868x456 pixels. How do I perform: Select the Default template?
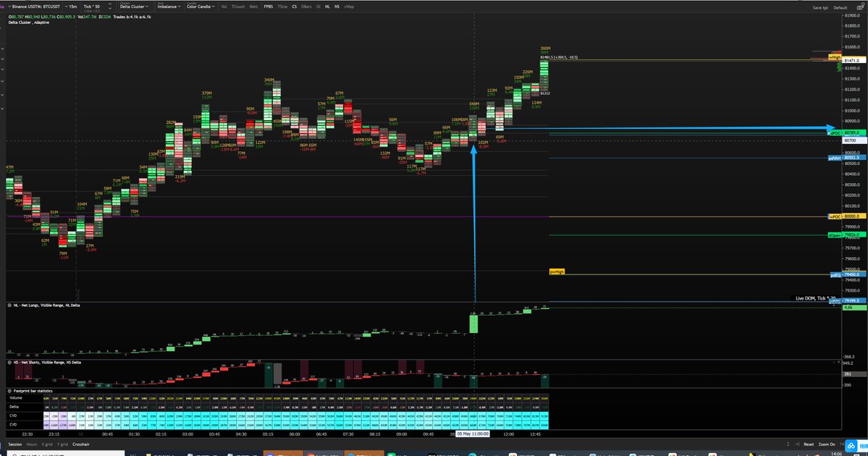(840, 8)
